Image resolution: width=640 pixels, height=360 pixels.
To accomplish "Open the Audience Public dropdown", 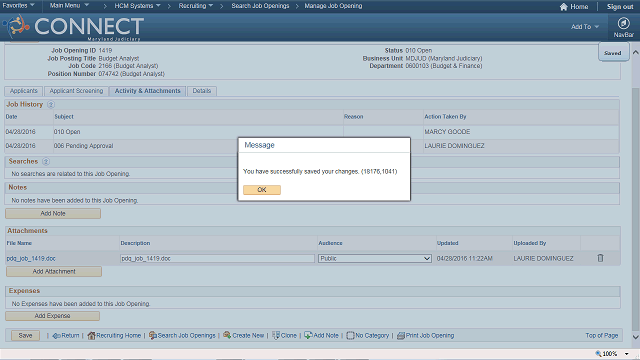I will point(375,258).
